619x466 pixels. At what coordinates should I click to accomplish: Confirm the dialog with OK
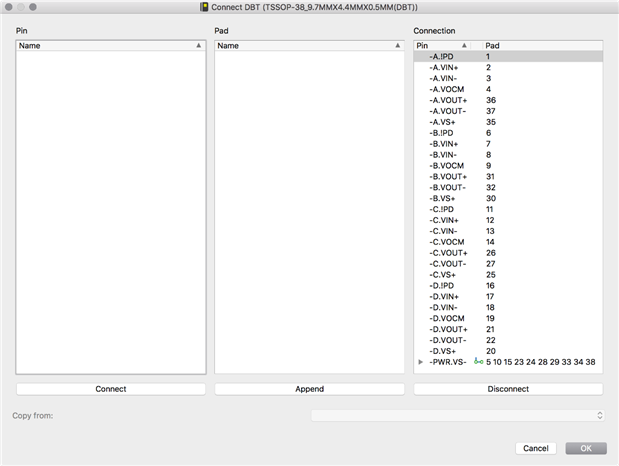(586, 448)
